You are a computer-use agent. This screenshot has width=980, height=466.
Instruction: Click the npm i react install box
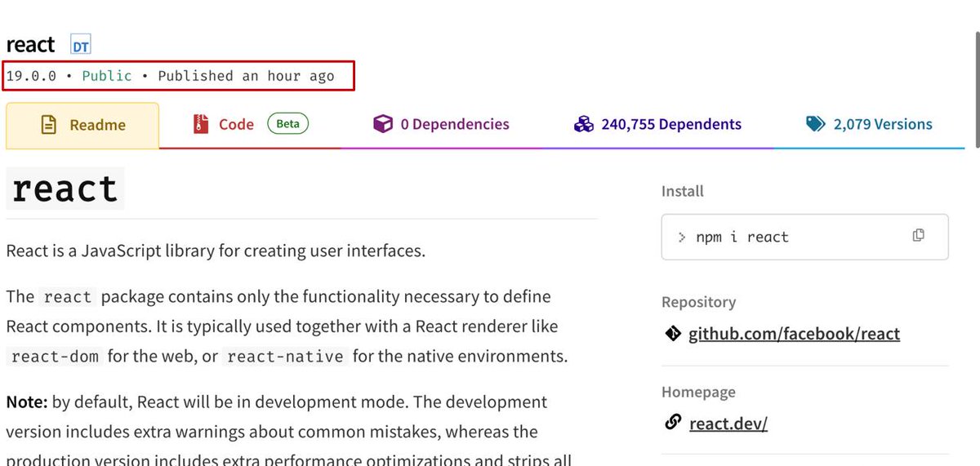tap(804, 237)
